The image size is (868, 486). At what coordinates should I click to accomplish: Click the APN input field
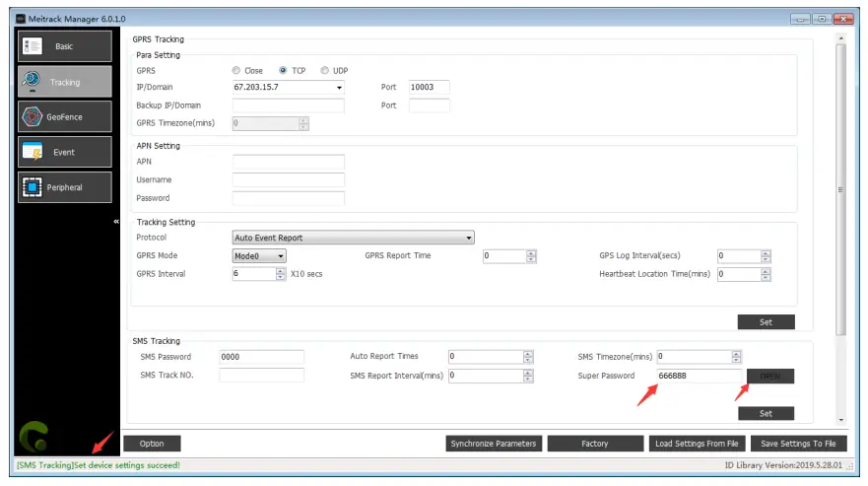289,162
